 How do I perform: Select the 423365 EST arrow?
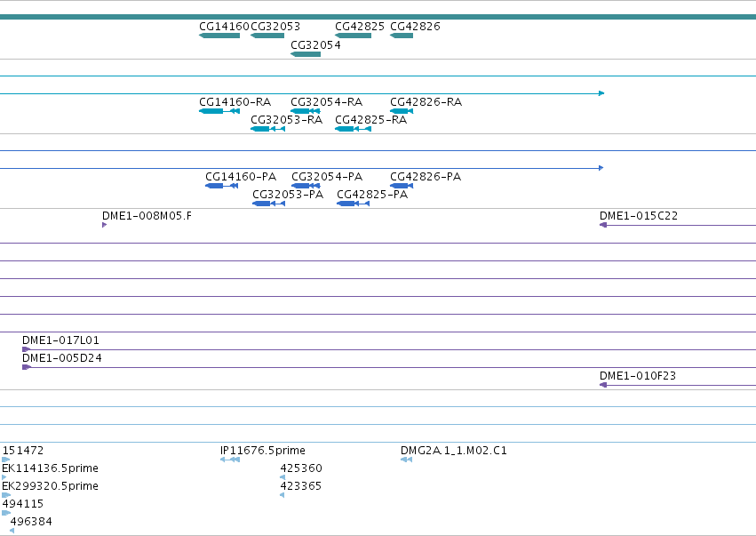click(x=283, y=495)
